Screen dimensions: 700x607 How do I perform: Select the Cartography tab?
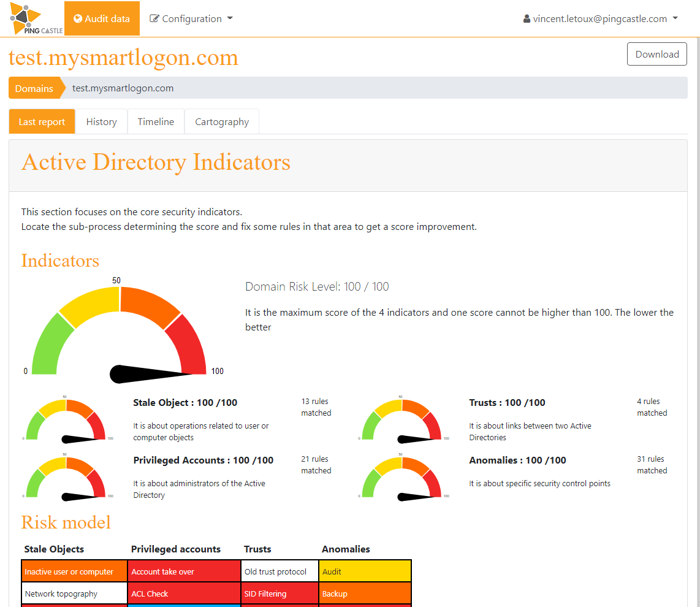222,121
